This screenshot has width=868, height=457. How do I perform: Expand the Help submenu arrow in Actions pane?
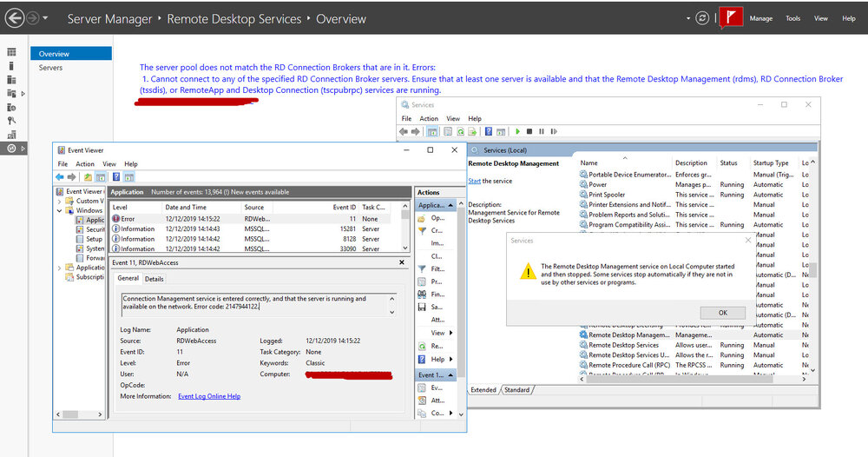click(x=451, y=359)
